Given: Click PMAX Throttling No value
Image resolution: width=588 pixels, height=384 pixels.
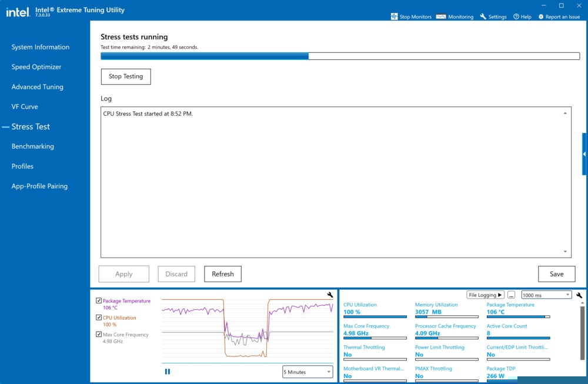Looking at the screenshot, I should click(419, 376).
